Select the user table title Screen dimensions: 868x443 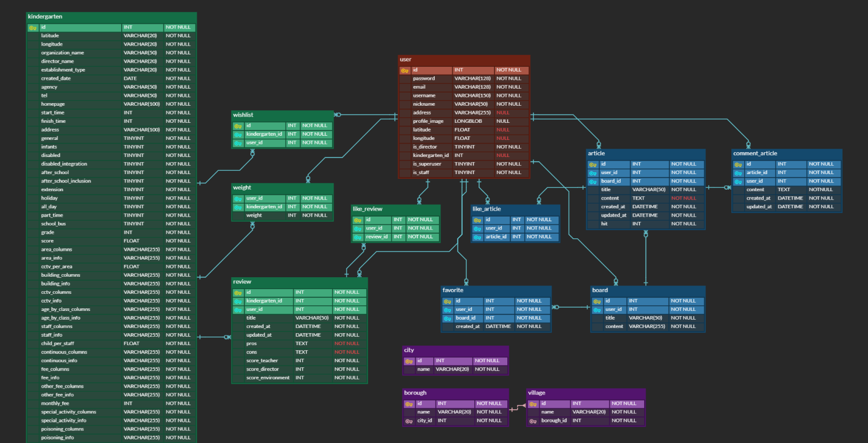pos(405,60)
